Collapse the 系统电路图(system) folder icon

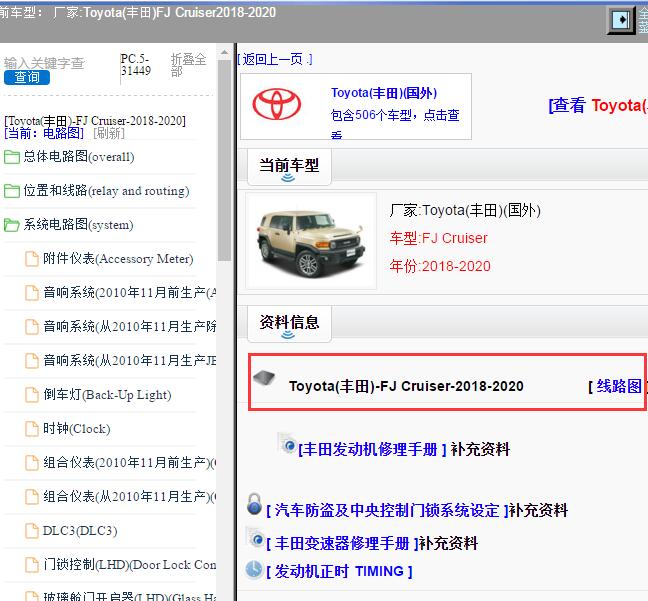(12, 225)
